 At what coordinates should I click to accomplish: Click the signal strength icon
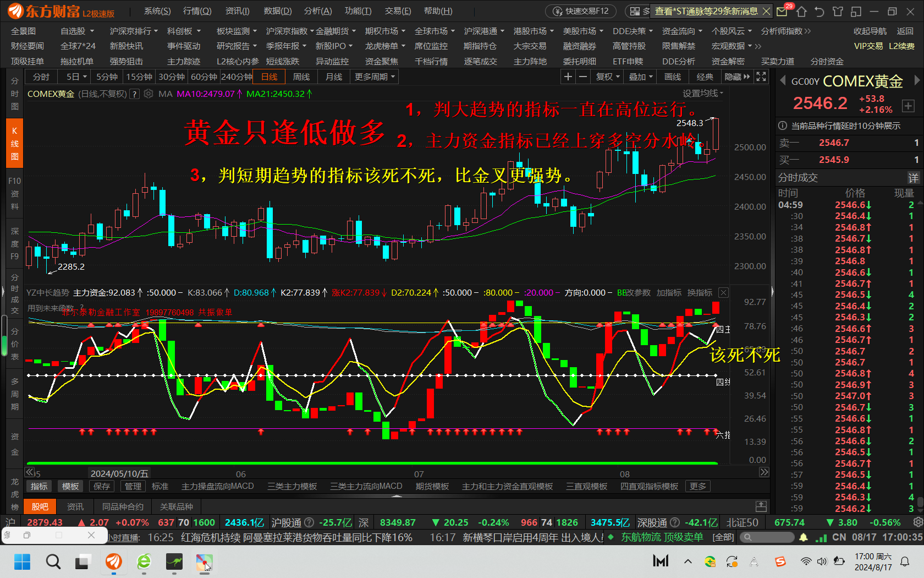(x=821, y=537)
